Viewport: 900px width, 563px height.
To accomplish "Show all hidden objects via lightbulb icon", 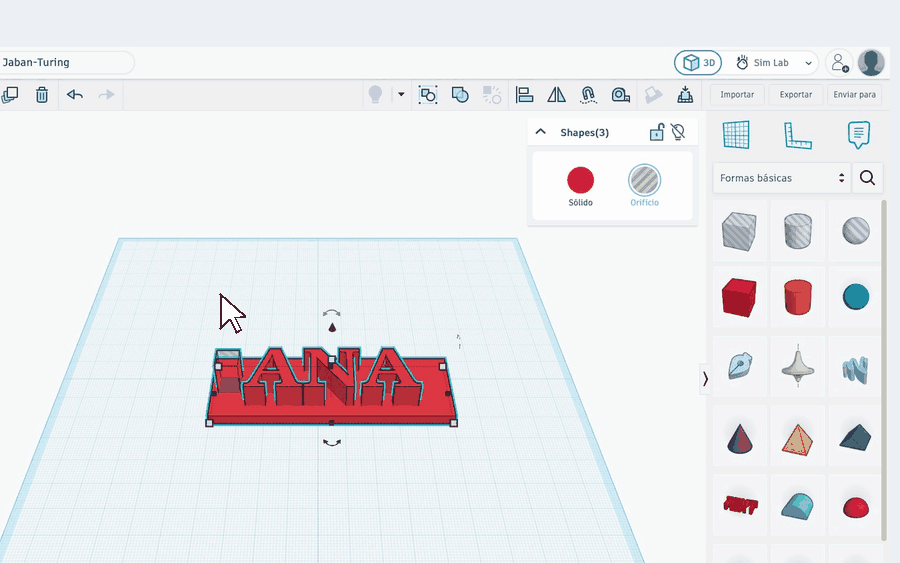I will click(375, 95).
